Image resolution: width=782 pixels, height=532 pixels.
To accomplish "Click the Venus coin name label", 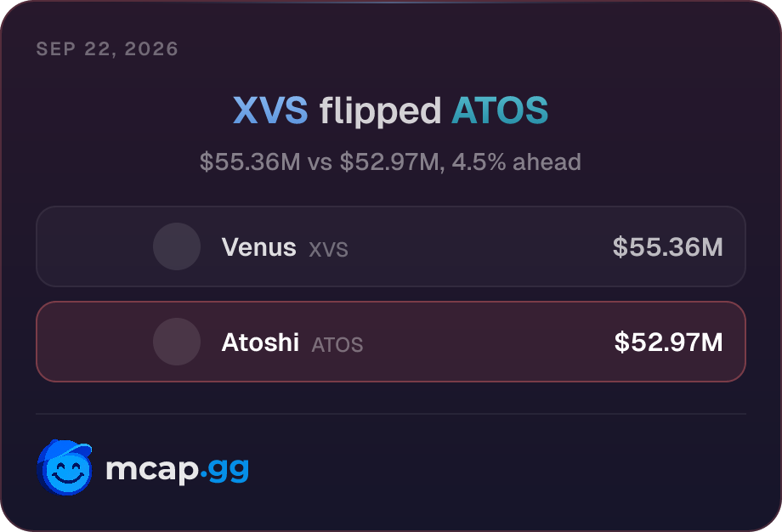I will click(x=259, y=246).
